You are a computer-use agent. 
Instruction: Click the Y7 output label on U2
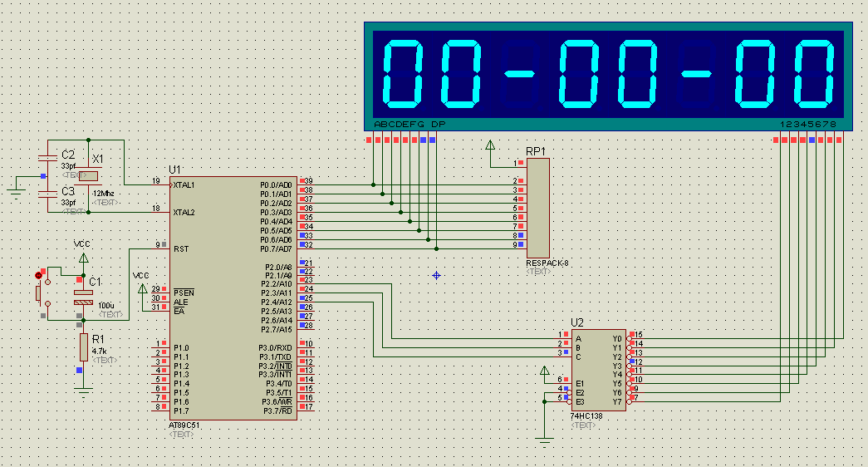click(x=616, y=401)
